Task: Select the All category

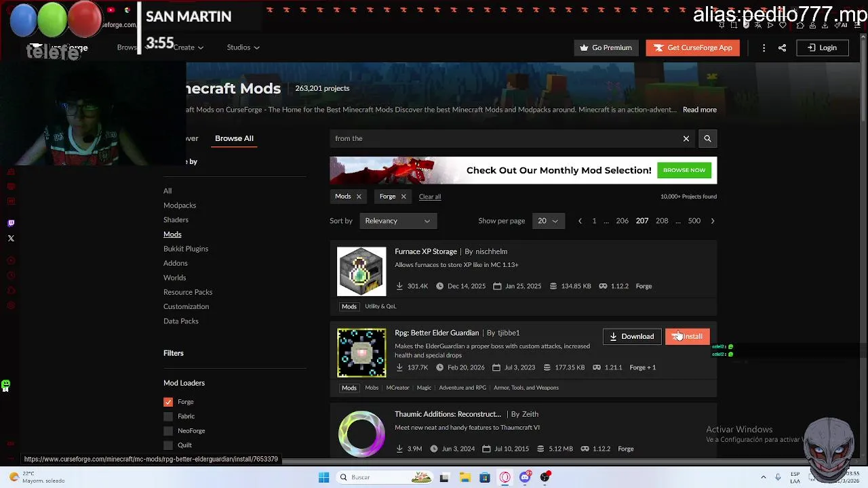Action: click(167, 191)
